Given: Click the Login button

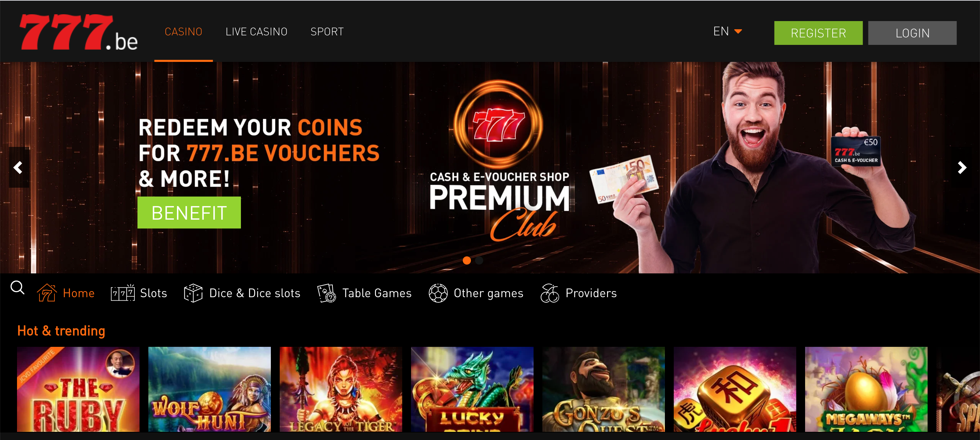Looking at the screenshot, I should (x=912, y=33).
